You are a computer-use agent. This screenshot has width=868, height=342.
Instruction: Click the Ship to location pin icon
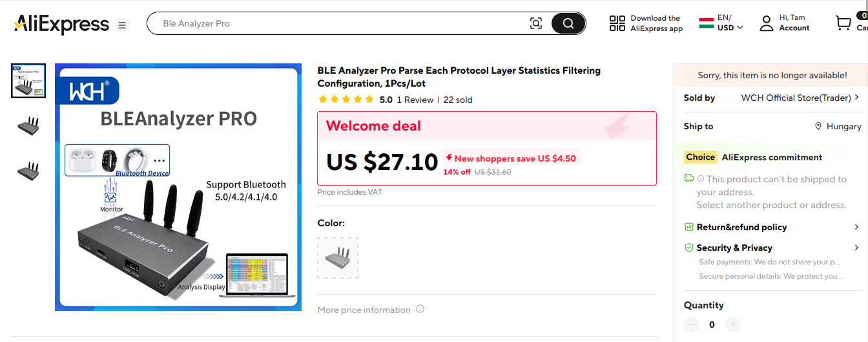818,127
